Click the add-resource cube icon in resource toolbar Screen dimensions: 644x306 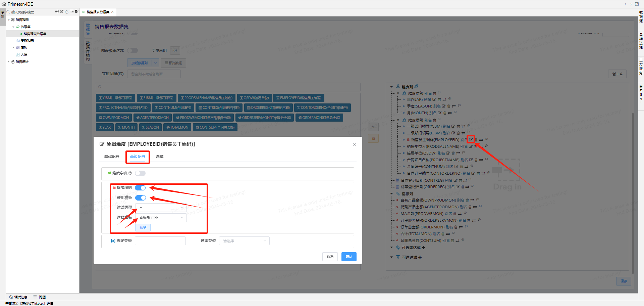pyautogui.click(x=62, y=12)
